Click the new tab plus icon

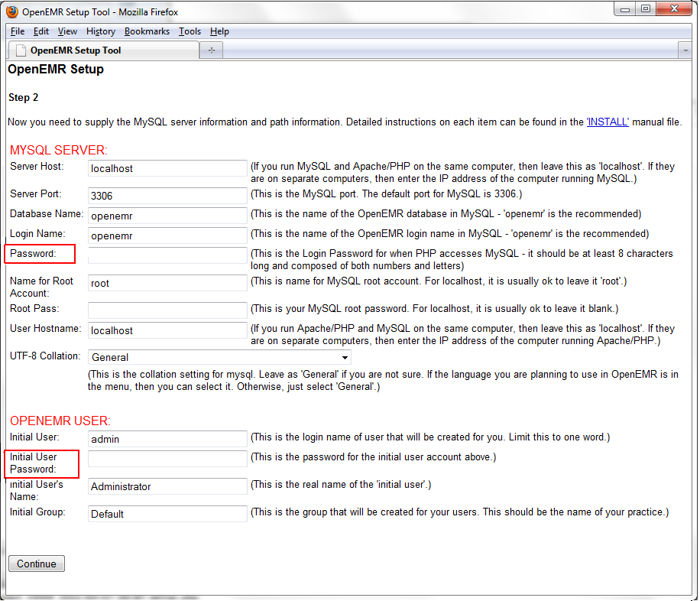(212, 50)
